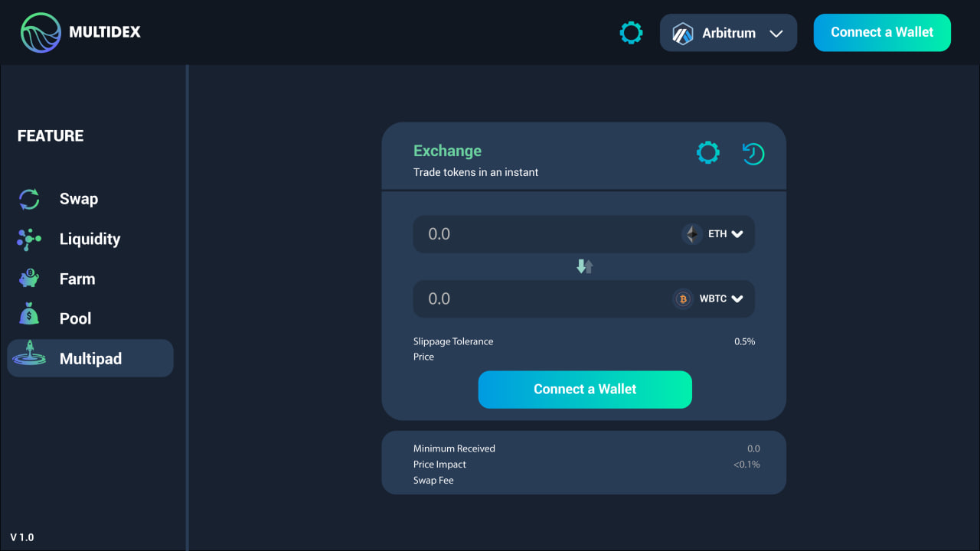Image resolution: width=980 pixels, height=551 pixels.
Task: Click the Connect a Wallet button in header
Action: (882, 32)
